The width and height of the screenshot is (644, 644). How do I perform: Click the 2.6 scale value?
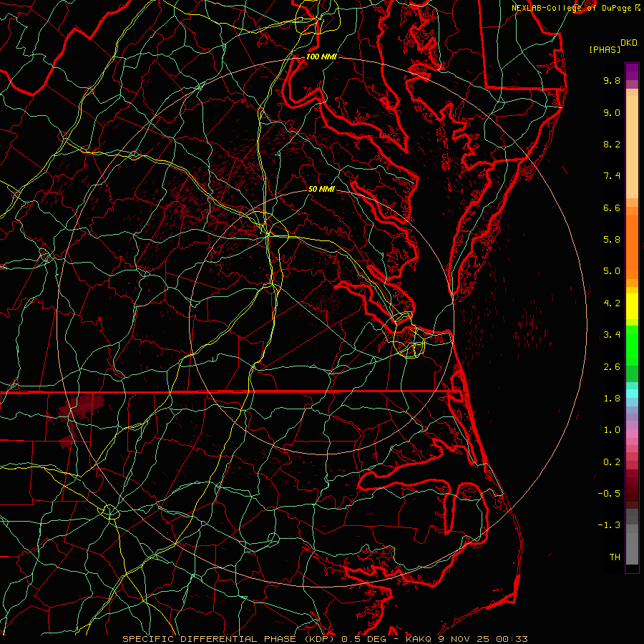[x=612, y=367]
